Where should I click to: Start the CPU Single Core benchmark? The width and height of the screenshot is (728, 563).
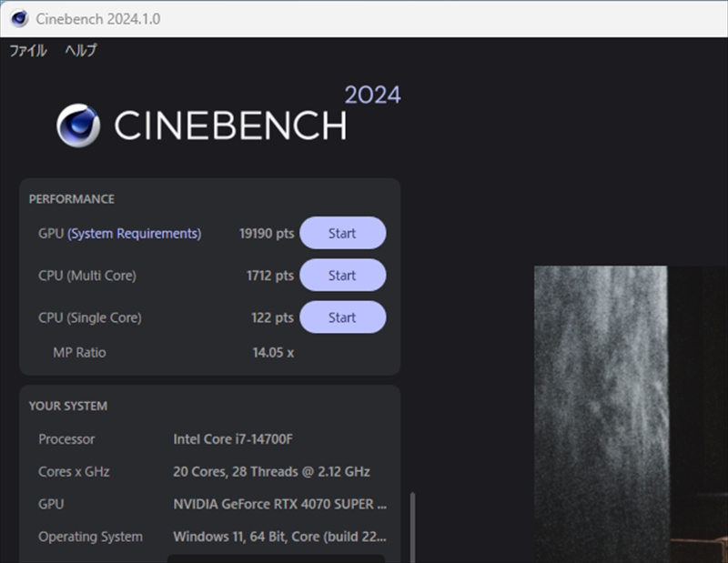(x=343, y=317)
